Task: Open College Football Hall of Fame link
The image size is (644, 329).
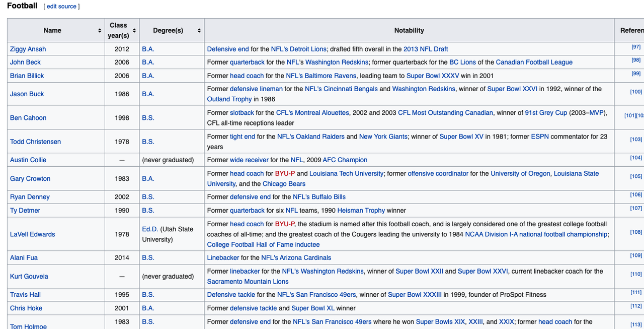Action: pyautogui.click(x=264, y=244)
